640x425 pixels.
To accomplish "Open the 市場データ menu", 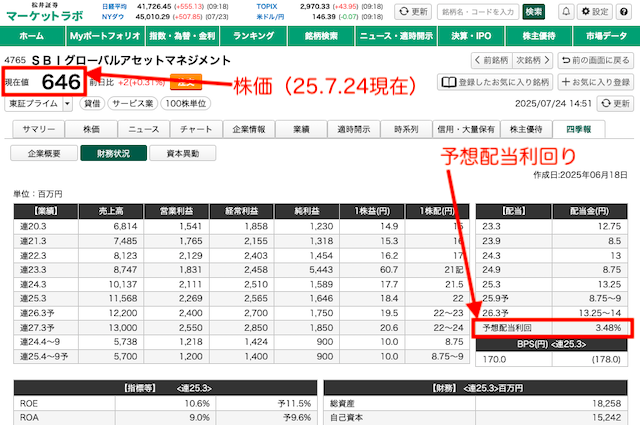I will [x=607, y=36].
